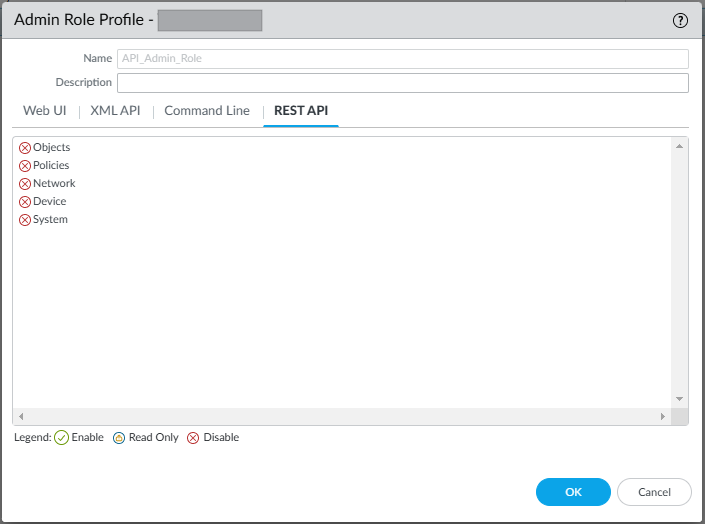Click the 'Description' field label

click(x=84, y=82)
